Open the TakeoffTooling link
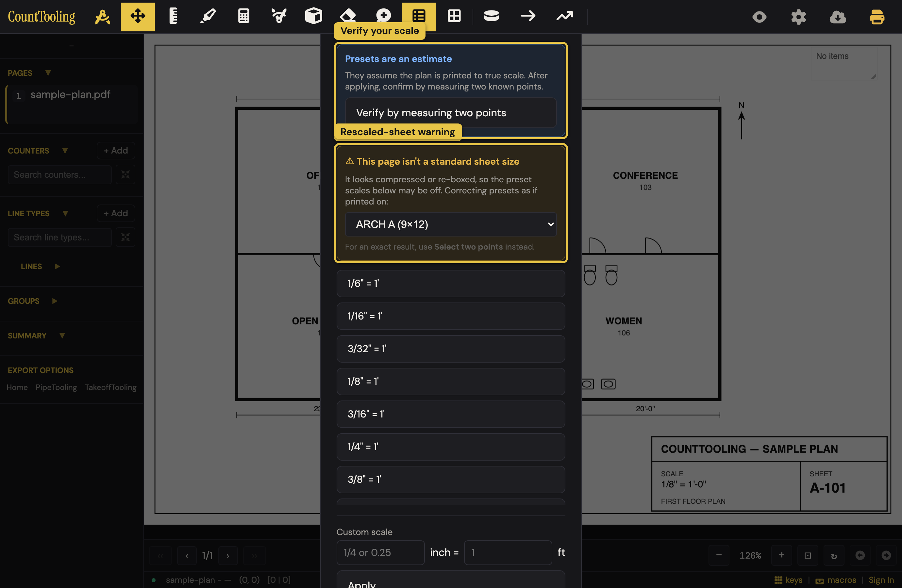 (111, 387)
